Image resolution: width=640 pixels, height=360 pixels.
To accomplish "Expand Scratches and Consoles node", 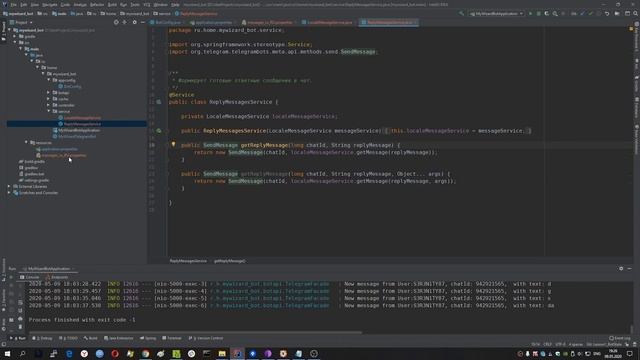I will pyautogui.click(x=9, y=193).
